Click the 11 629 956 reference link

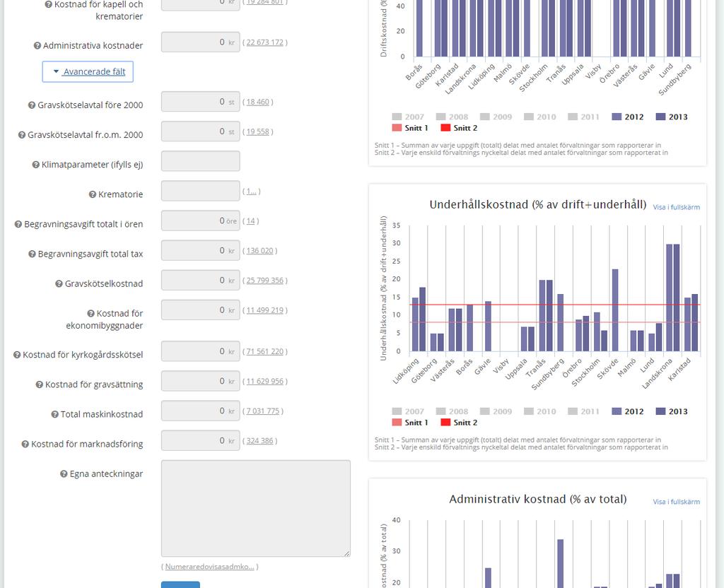[x=264, y=382]
